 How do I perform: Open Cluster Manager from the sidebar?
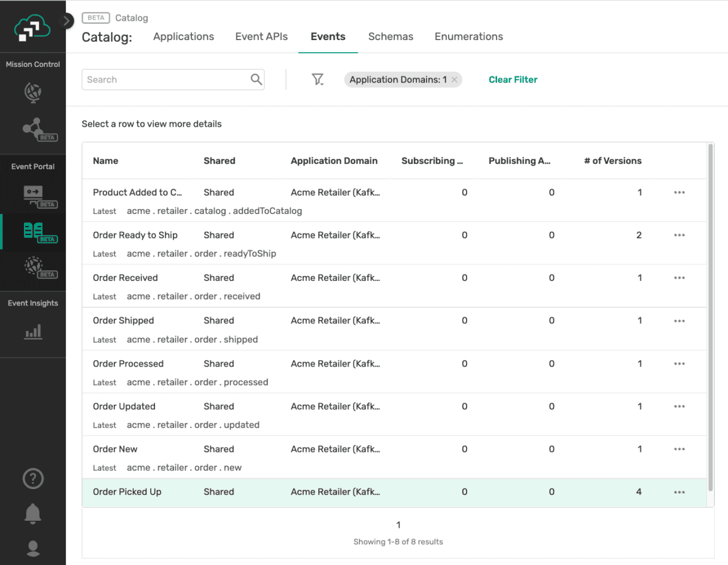pos(33,93)
